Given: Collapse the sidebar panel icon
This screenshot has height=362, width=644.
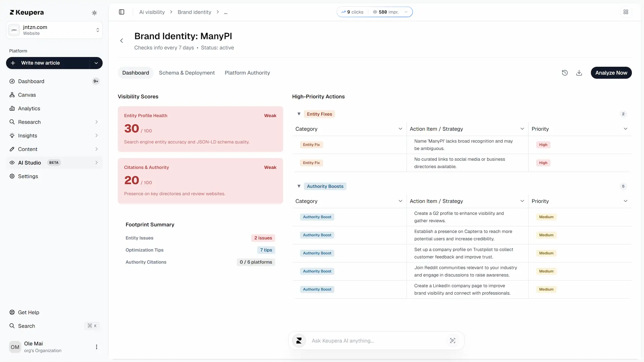Looking at the screenshot, I should click(122, 12).
